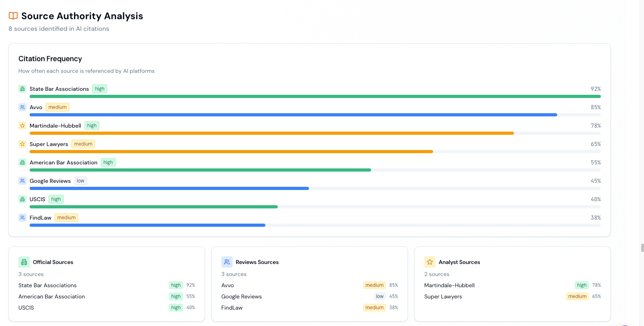
Task: Click the high badge beside American Bar Association bar label
Action: (x=108, y=162)
